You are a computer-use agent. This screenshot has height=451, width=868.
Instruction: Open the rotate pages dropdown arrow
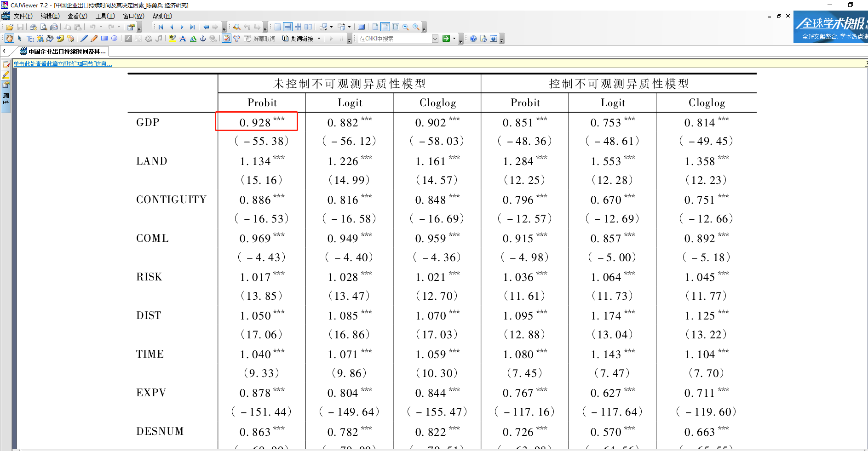coord(349,27)
